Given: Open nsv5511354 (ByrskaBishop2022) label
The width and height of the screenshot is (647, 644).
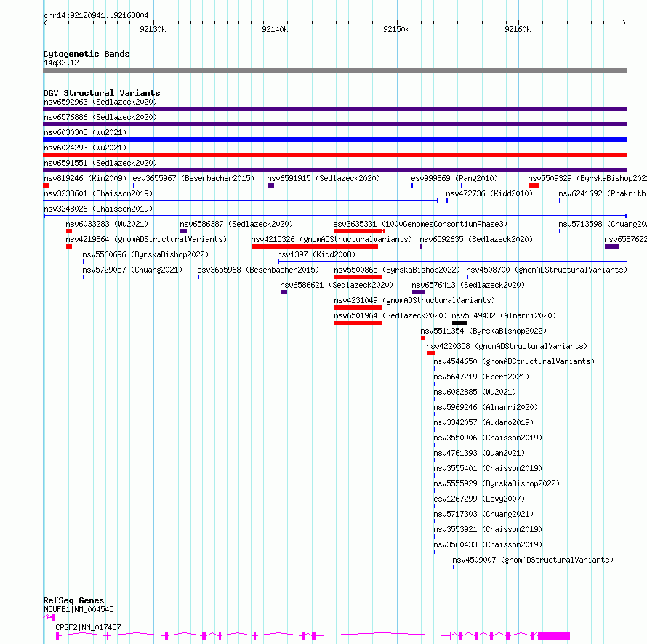Looking at the screenshot, I should [x=483, y=331].
